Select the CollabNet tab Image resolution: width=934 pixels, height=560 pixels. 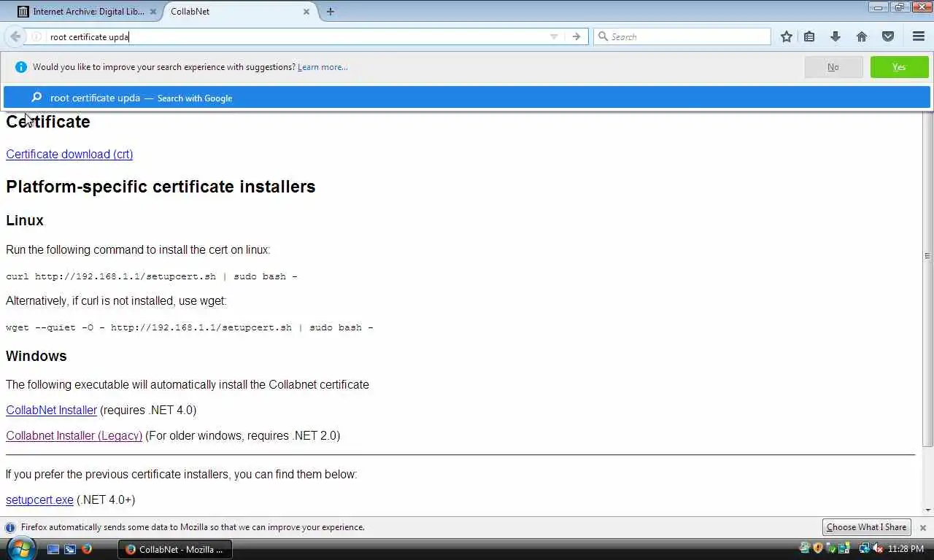pos(233,12)
